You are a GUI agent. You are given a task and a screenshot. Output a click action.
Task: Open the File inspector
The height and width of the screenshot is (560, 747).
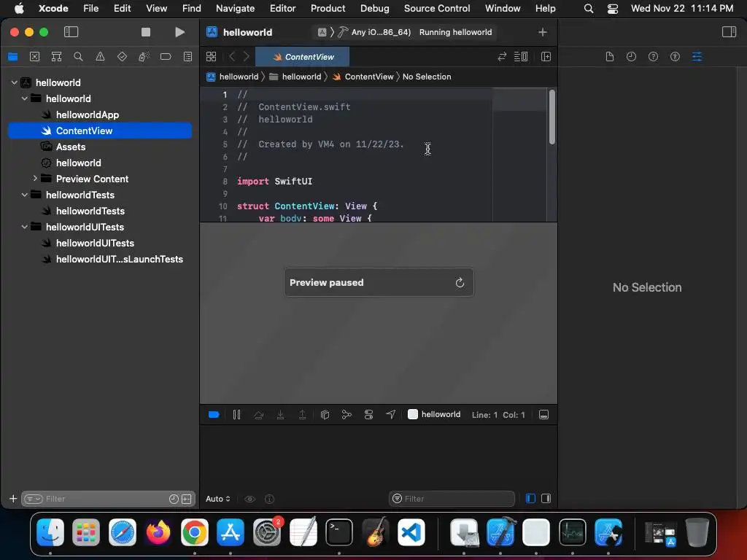coord(609,57)
